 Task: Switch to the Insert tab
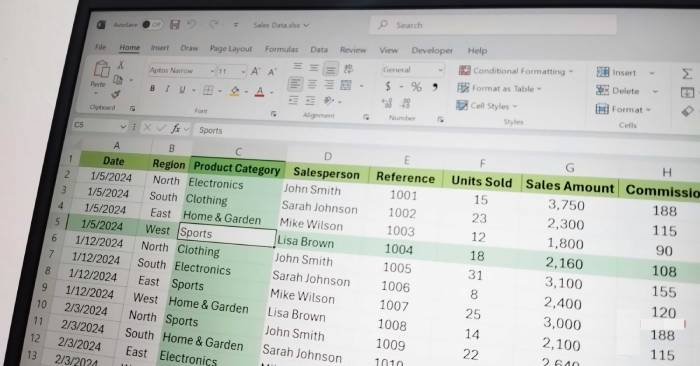160,48
